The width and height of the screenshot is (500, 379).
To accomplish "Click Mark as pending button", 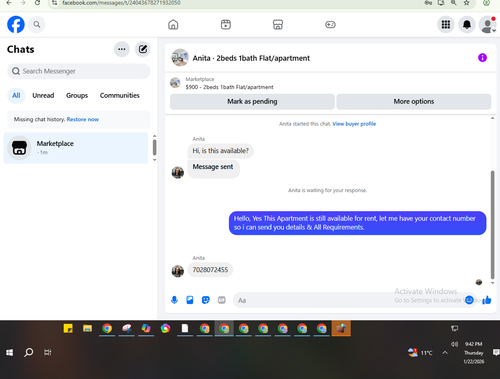I will [252, 101].
